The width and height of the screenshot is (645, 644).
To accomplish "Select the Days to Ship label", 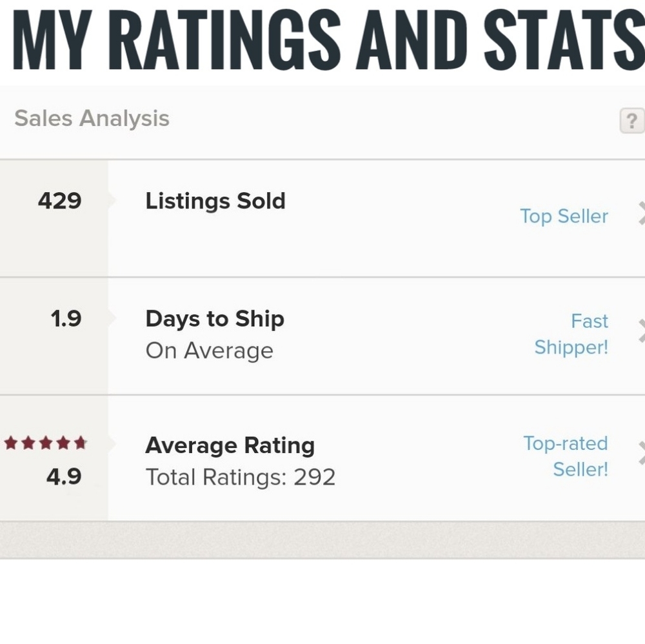I will tap(215, 319).
